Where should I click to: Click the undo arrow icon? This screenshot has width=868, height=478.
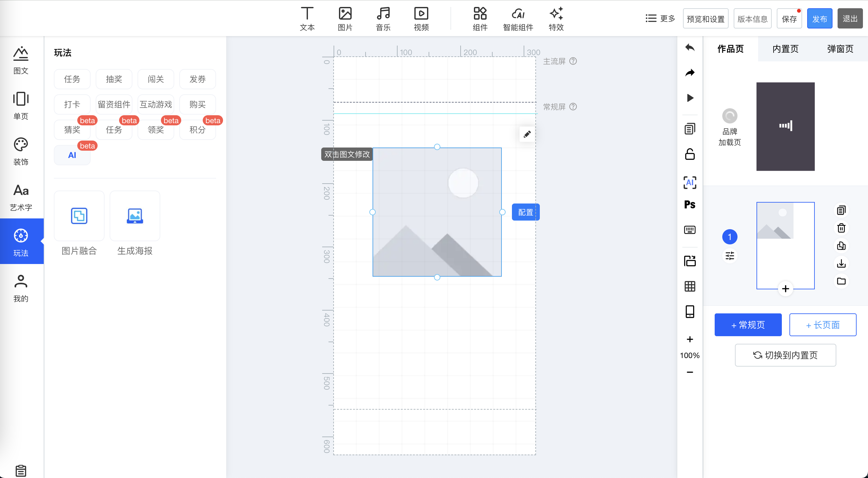pos(690,47)
